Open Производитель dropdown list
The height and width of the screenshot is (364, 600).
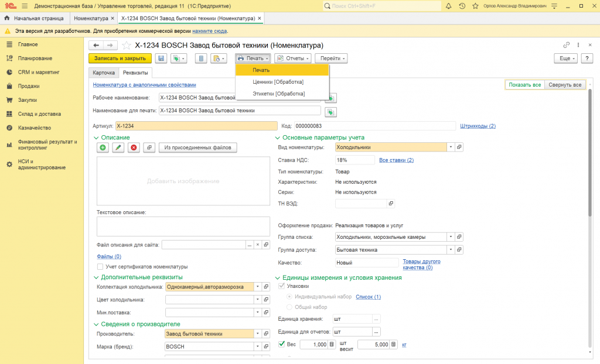[x=257, y=334]
